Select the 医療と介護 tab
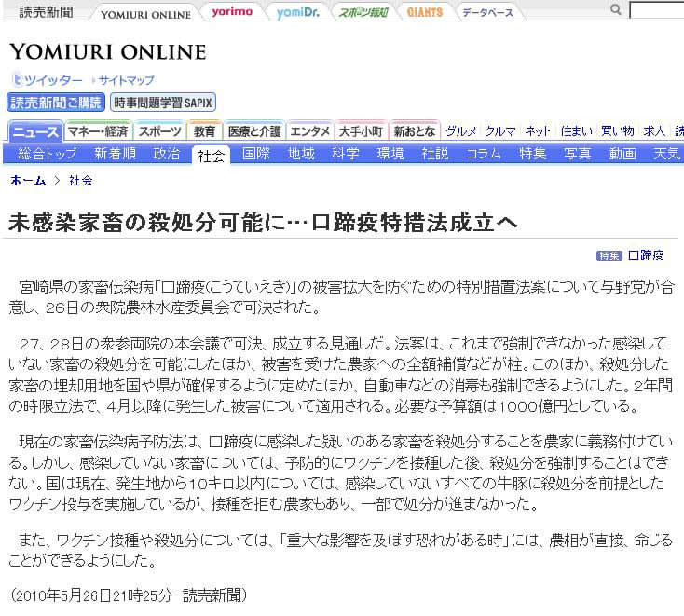This screenshot has height=616, width=684. click(x=253, y=131)
